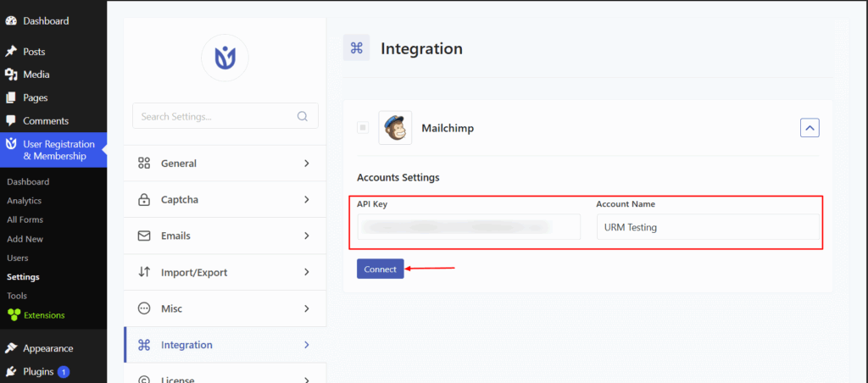868x383 pixels.
Task: Expand the Captcha settings chevron
Action: pyautogui.click(x=307, y=199)
